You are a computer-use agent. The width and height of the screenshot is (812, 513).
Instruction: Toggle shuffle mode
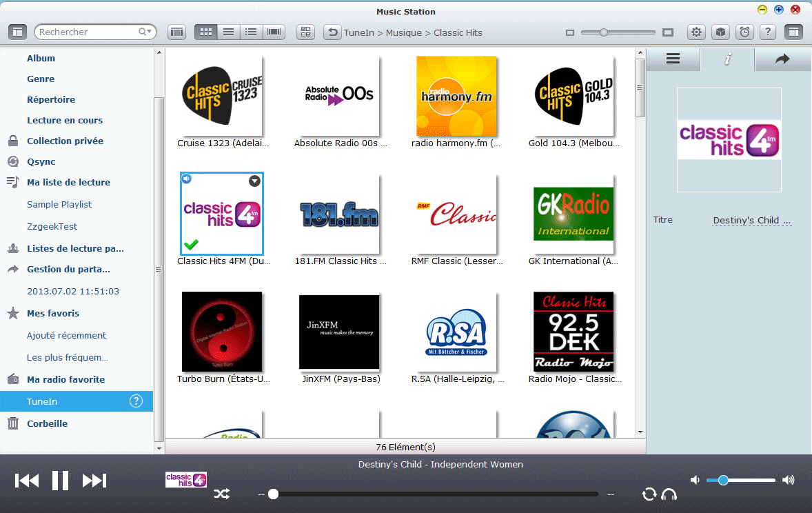pyautogui.click(x=222, y=494)
